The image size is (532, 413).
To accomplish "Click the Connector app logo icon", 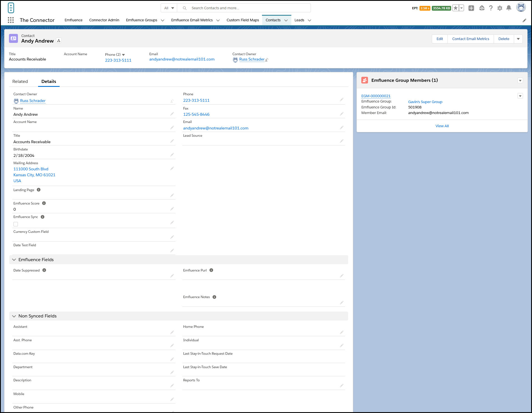I will [x=11, y=8].
